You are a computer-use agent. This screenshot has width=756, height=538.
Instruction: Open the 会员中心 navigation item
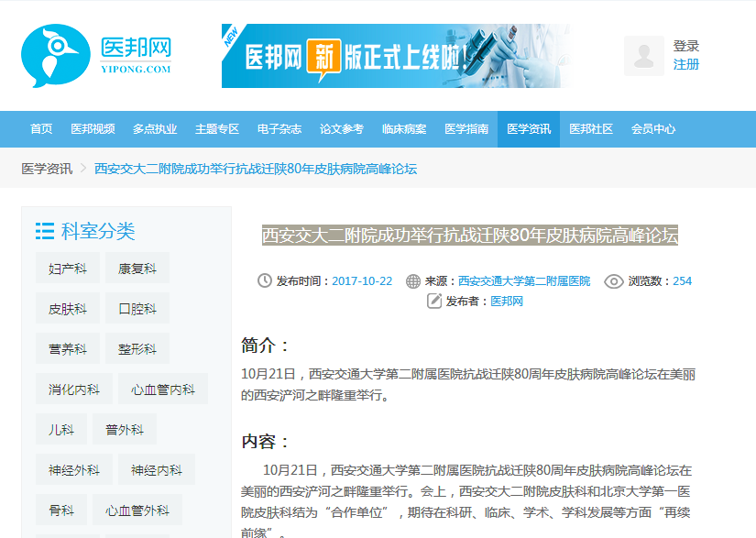pyautogui.click(x=653, y=129)
